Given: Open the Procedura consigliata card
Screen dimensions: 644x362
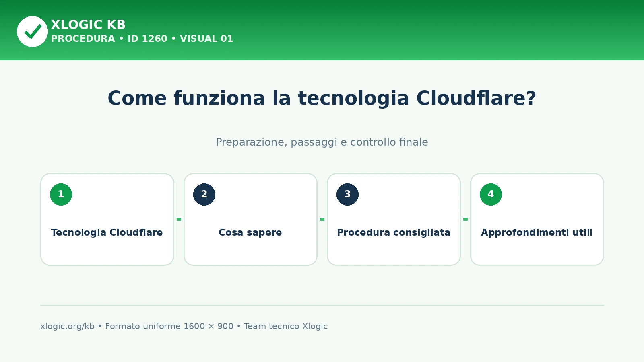Looking at the screenshot, I should tap(394, 219).
